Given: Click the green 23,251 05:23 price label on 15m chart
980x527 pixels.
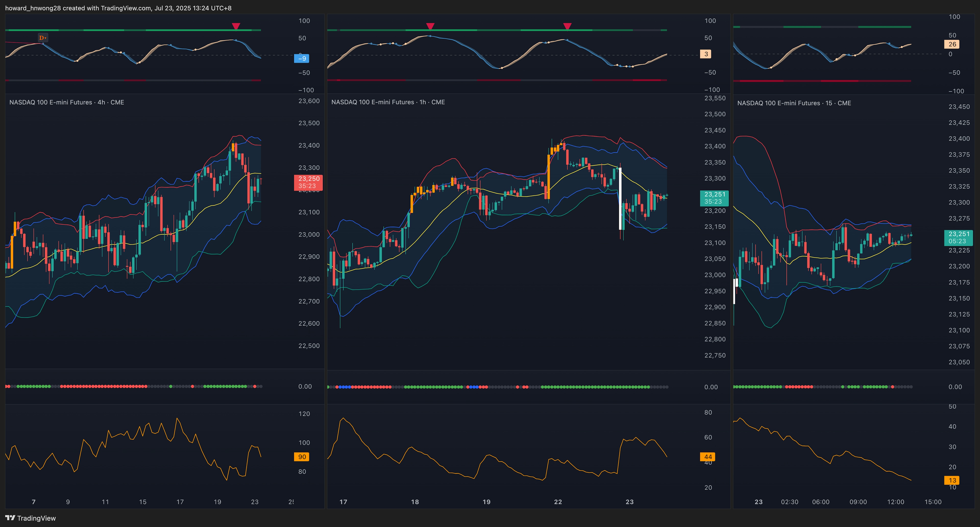Looking at the screenshot, I should coord(959,238).
